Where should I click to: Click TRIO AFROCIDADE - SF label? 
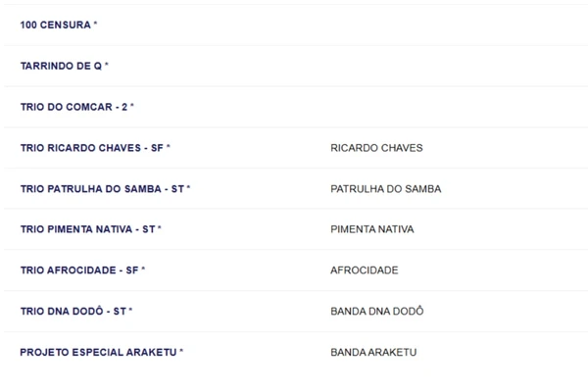tap(78, 270)
